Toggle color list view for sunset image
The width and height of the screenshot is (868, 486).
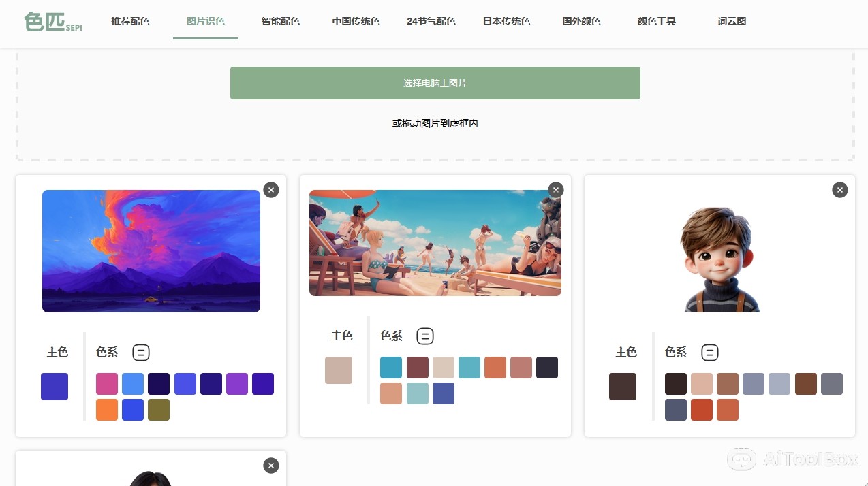pos(141,353)
